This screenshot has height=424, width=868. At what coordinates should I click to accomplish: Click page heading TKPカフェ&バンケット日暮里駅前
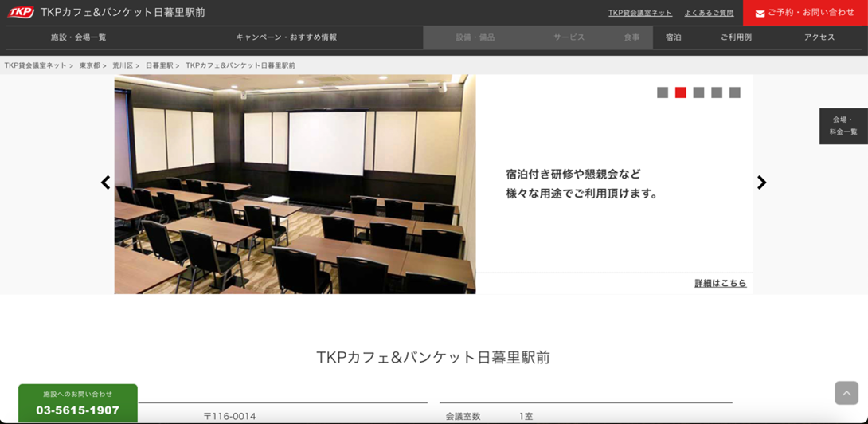[433, 358]
